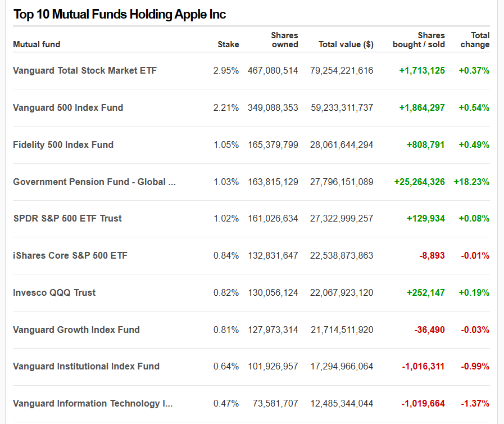Click the Total value ($) column header

346,44
